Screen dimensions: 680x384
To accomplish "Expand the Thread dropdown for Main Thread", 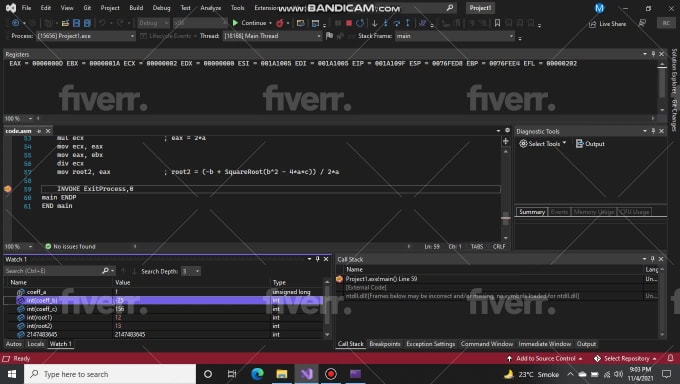I will (272, 36).
